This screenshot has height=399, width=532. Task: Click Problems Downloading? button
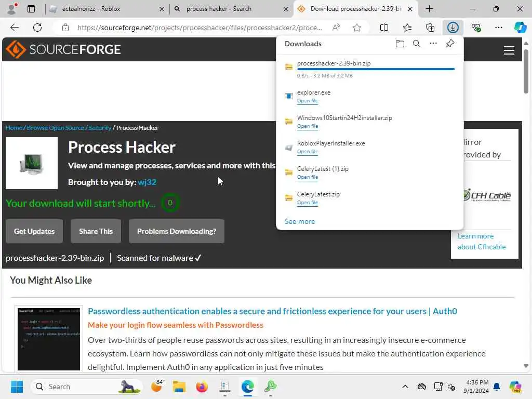[x=177, y=231]
